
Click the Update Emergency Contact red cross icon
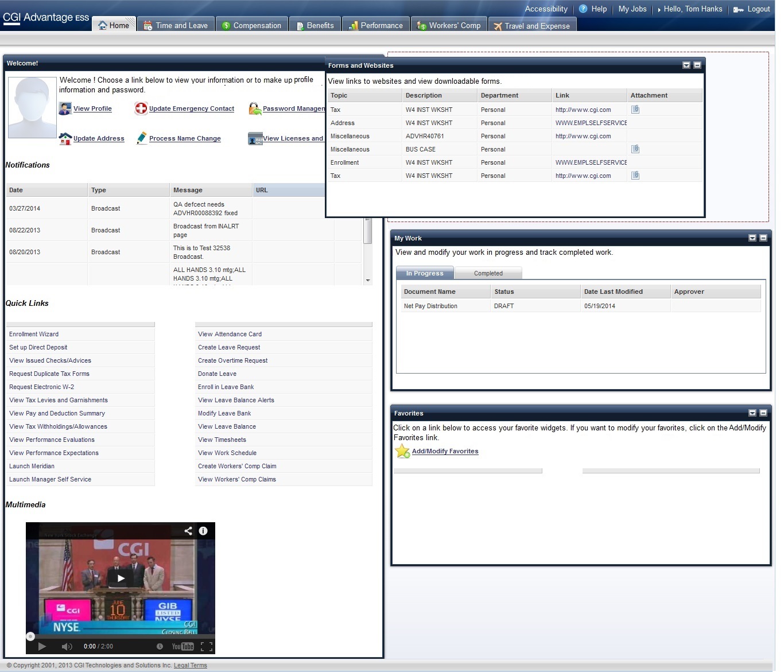(x=141, y=108)
